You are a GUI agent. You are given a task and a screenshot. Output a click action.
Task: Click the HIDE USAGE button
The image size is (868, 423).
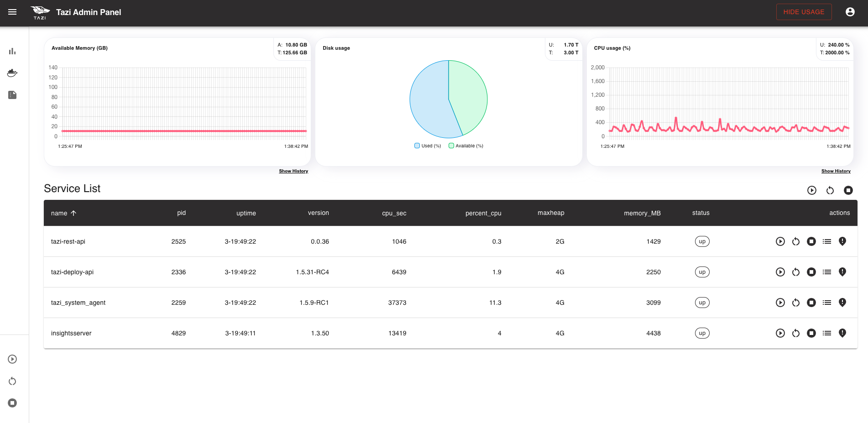(804, 12)
